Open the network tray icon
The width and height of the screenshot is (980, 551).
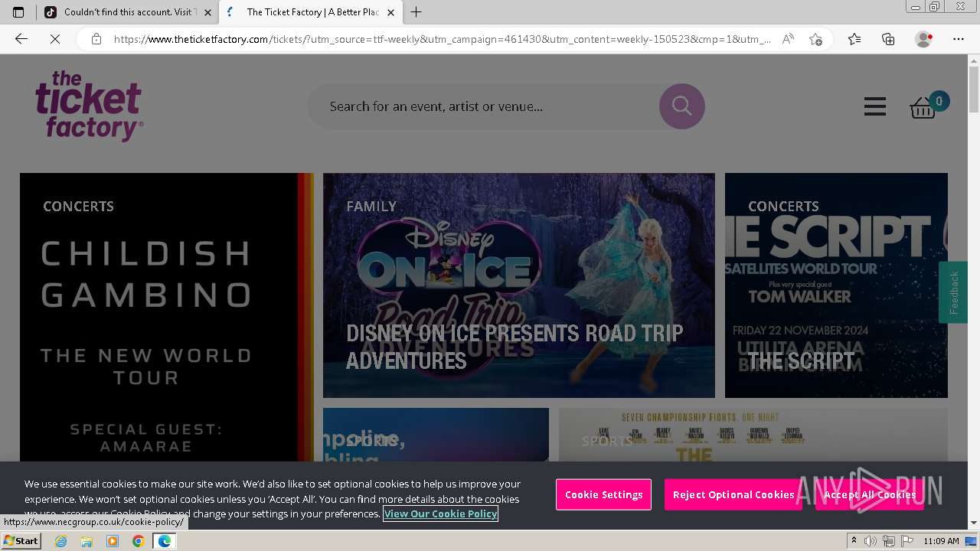888,541
